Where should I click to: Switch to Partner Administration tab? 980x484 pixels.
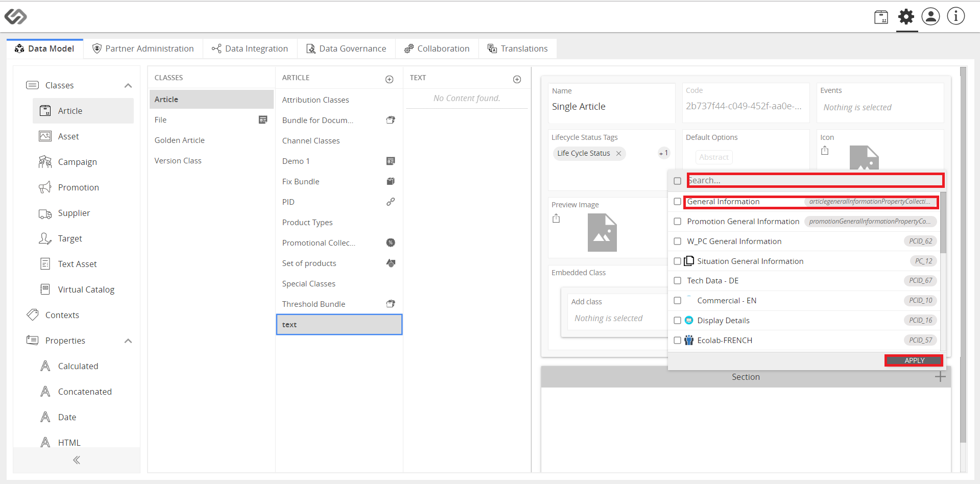tap(143, 49)
